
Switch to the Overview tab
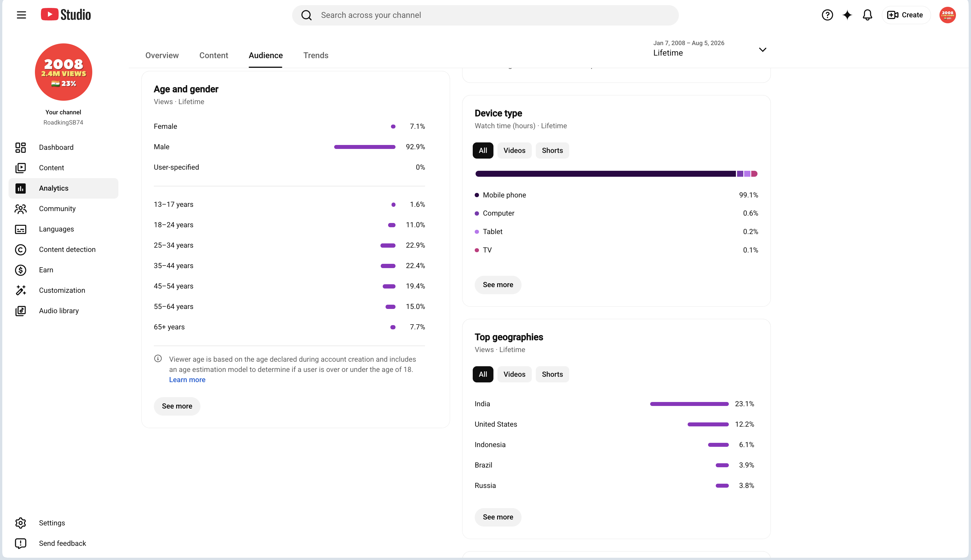[x=162, y=55]
